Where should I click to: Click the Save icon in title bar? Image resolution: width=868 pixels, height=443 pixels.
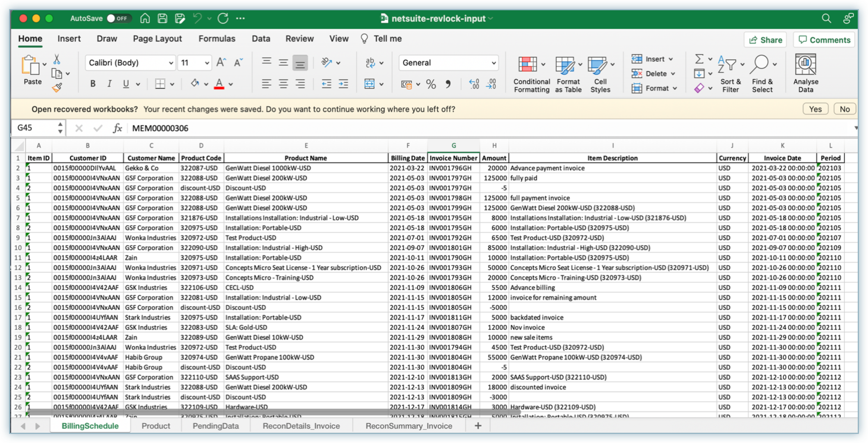coord(162,18)
